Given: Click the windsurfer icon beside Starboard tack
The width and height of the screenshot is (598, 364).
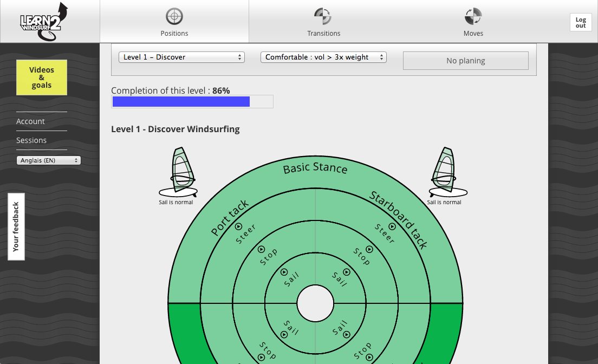Looking at the screenshot, I should click(x=448, y=172).
